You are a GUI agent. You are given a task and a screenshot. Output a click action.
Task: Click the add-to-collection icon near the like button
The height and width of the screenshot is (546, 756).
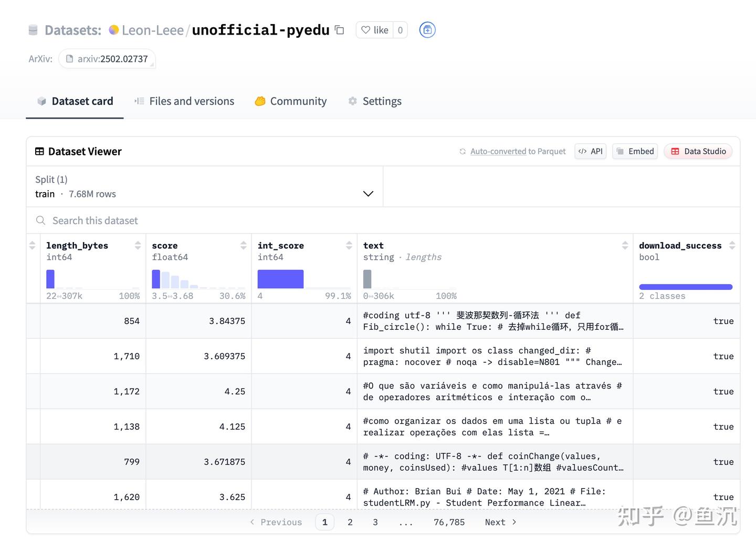coord(427,30)
